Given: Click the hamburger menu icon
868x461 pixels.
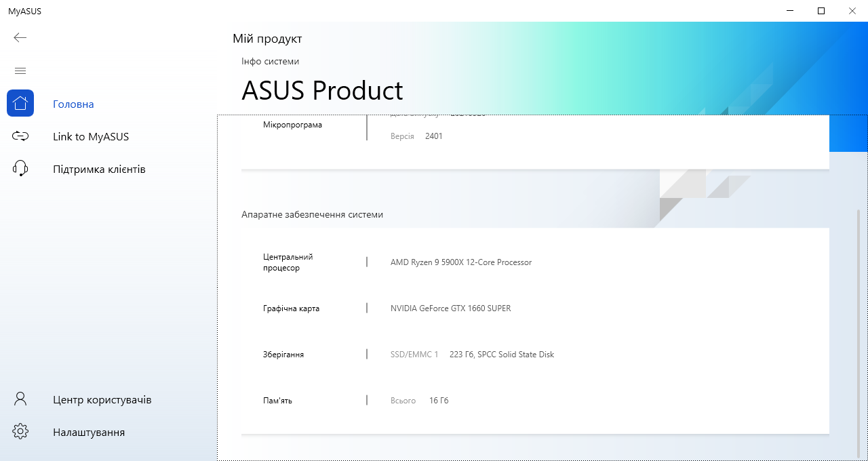Looking at the screenshot, I should click(20, 71).
